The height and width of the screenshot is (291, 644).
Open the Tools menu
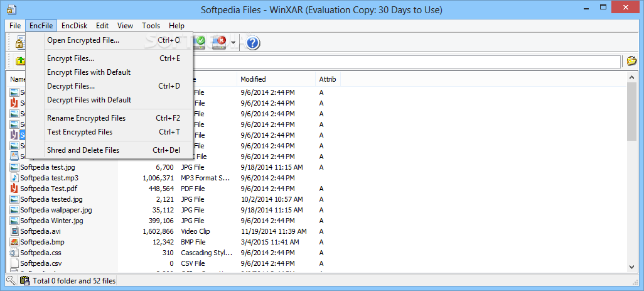(x=151, y=26)
